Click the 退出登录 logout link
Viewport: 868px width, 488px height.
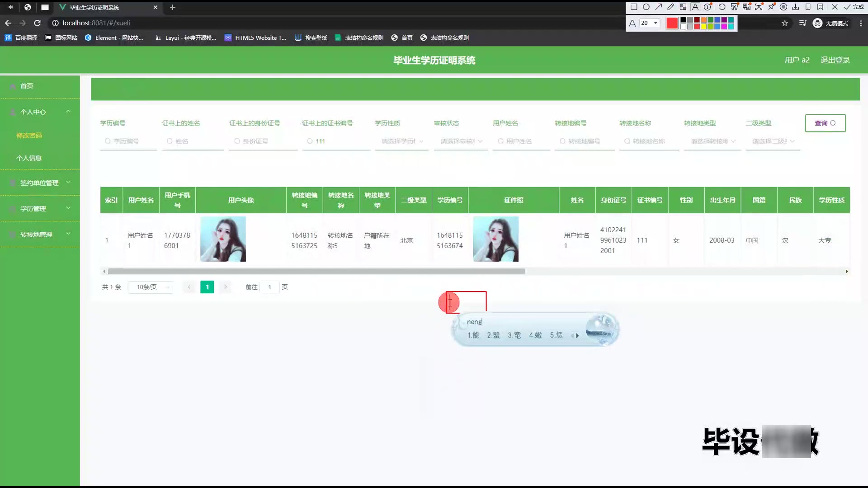pyautogui.click(x=835, y=60)
